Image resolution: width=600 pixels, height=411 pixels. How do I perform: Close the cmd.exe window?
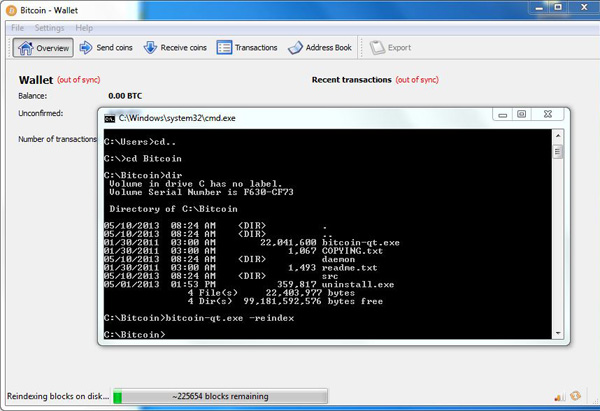548,114
